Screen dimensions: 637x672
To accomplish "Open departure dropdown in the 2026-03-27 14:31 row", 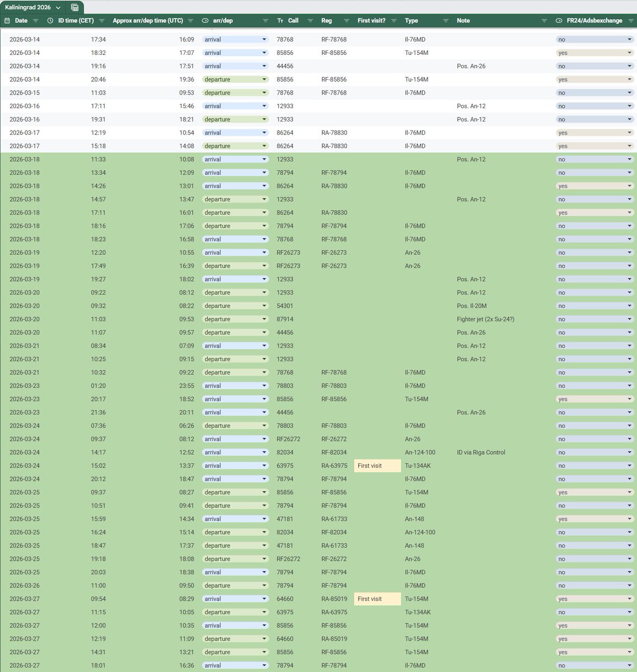I will tap(235, 652).
